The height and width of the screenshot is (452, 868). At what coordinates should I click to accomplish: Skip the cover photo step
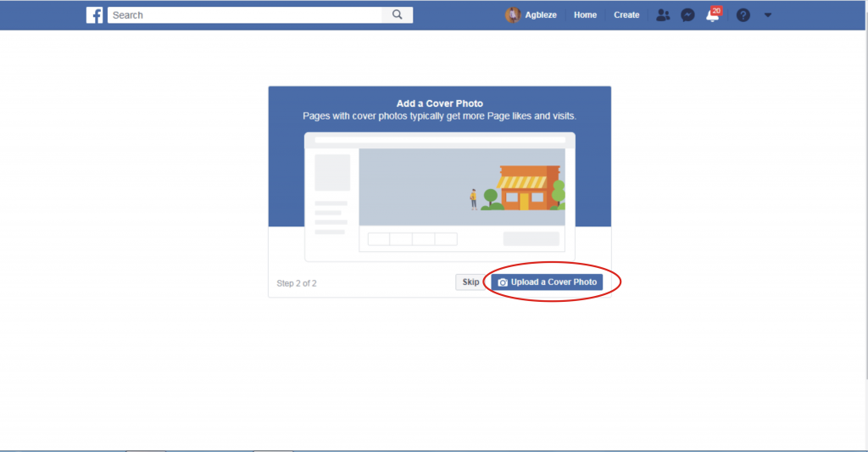pos(470,282)
